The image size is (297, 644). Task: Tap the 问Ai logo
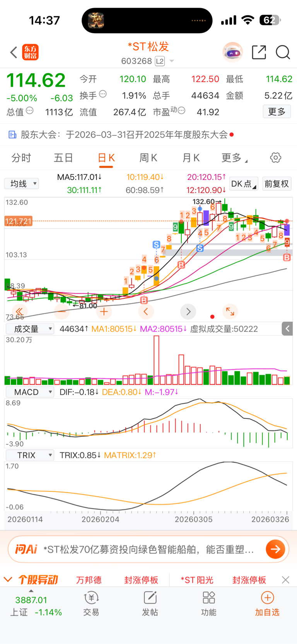pyautogui.click(x=26, y=549)
